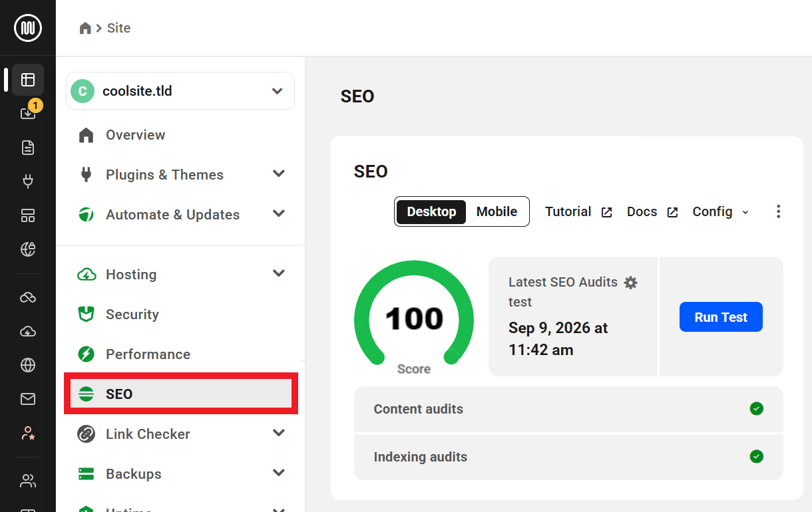Expand the Backups chevron
The image size is (812, 512).
tap(279, 473)
